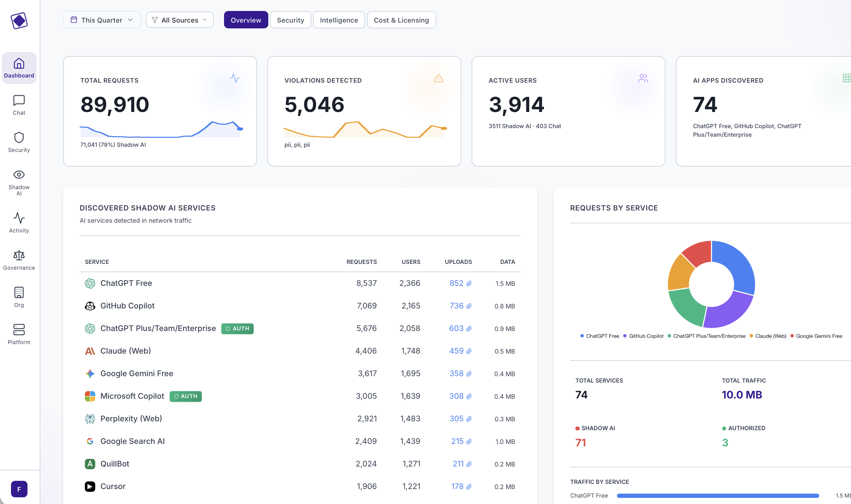Image resolution: width=851 pixels, height=504 pixels.
Task: Toggle ChatGPT Plus/Team/Enterprise legend entry
Action: coord(706,336)
